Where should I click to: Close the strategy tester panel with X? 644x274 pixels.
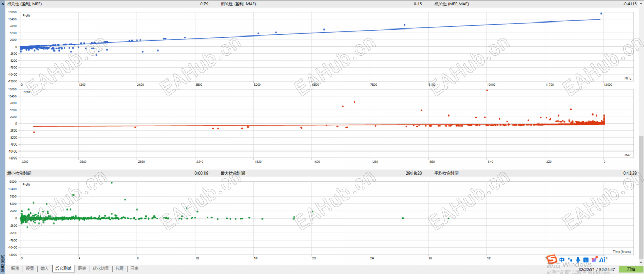tap(3, 3)
